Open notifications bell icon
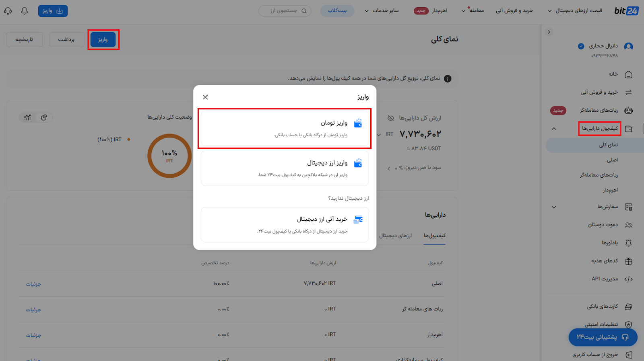Screen dimensions: 644x361 pos(25,11)
